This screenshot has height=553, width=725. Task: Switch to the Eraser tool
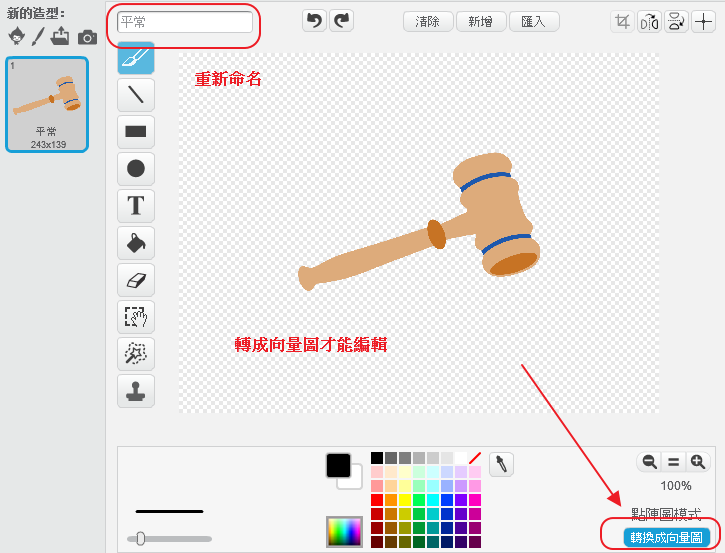[136, 280]
